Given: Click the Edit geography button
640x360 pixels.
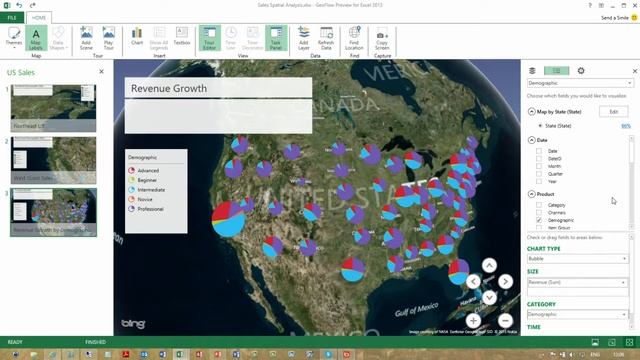Looking at the screenshot, I should pyautogui.click(x=613, y=111).
